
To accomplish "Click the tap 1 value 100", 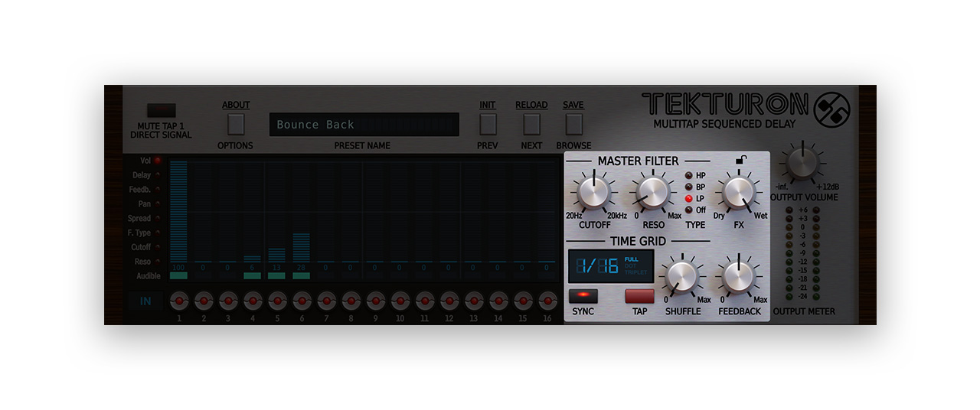I will (178, 268).
